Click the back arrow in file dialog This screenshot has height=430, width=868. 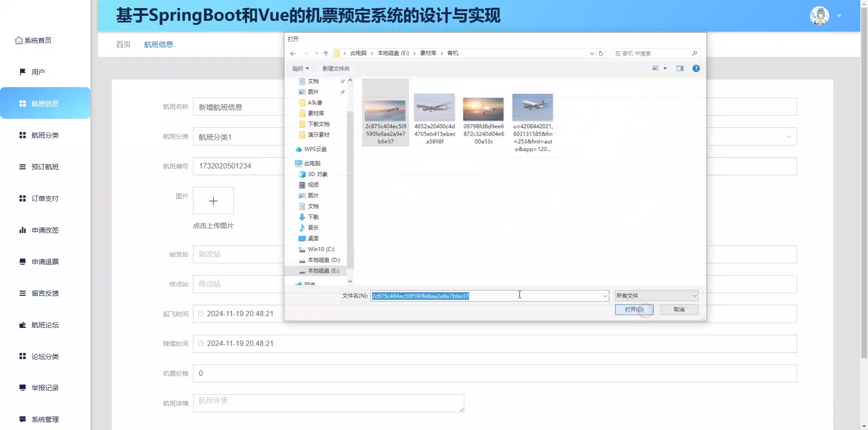293,53
